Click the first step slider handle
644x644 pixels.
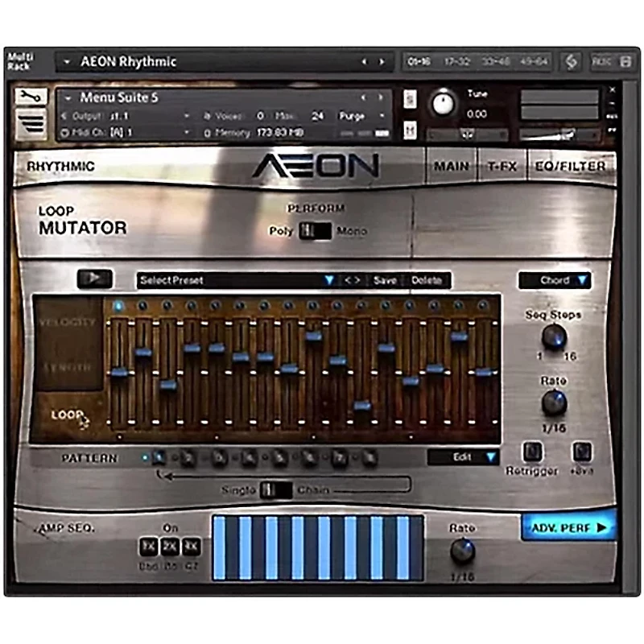(x=119, y=373)
